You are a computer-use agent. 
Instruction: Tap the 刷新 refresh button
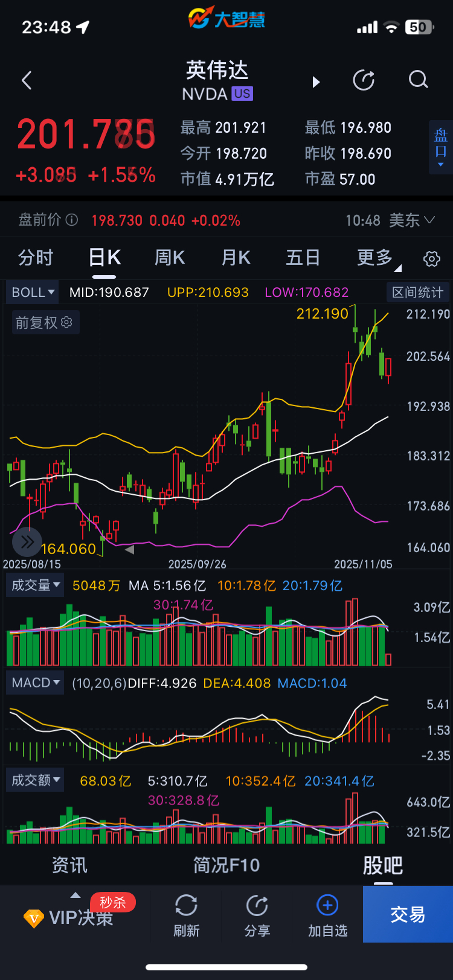tap(186, 915)
